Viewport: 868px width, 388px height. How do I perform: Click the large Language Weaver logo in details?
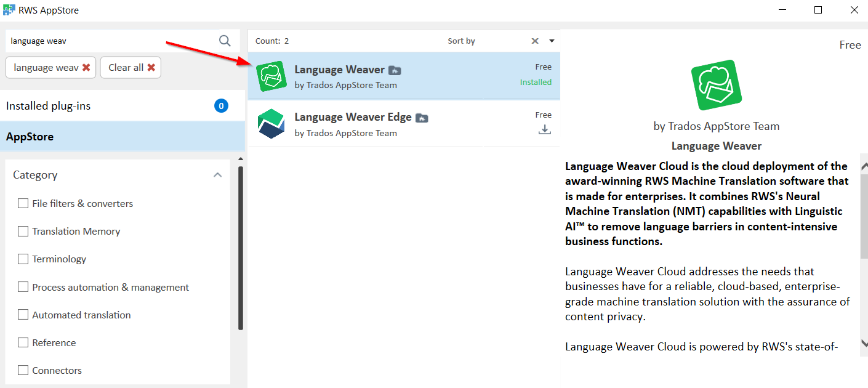(x=717, y=85)
